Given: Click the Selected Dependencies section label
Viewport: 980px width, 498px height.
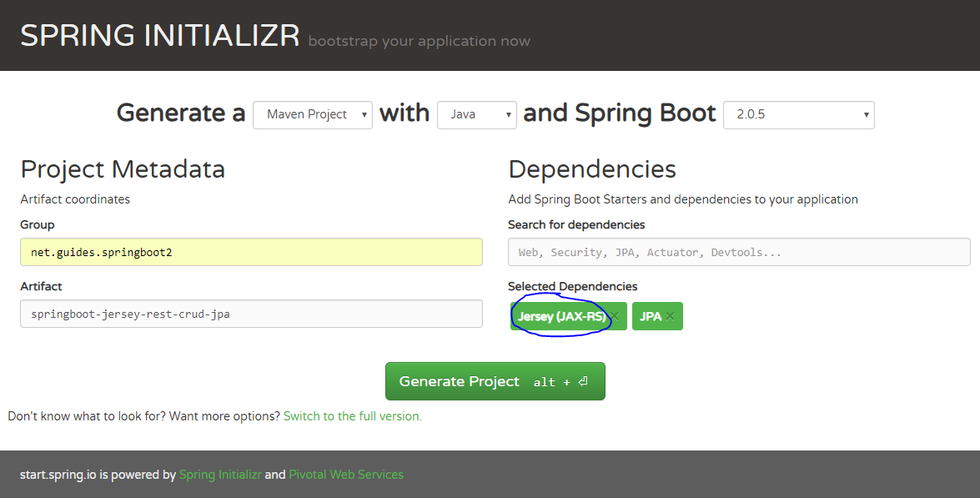Looking at the screenshot, I should pos(572,286).
